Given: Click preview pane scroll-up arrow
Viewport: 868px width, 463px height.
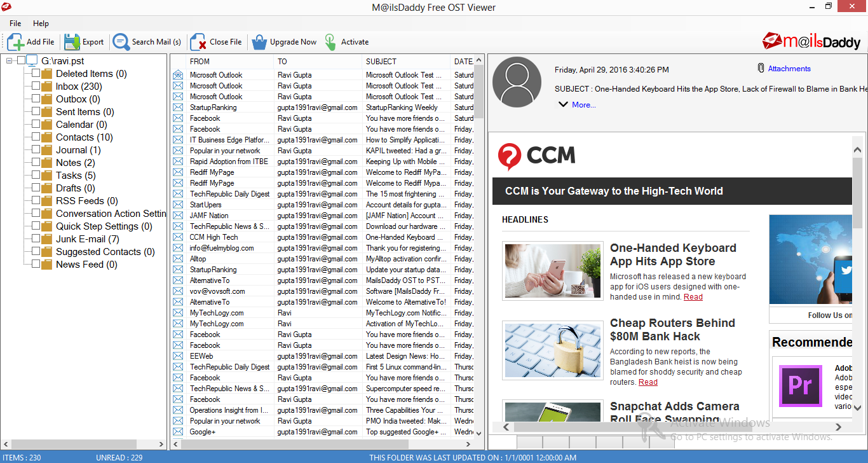Looking at the screenshot, I should 857,149.
